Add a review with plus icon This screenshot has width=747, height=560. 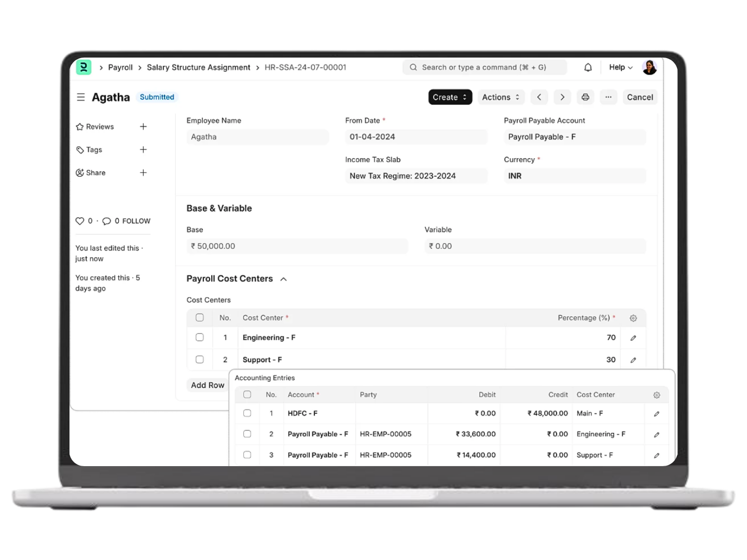143,127
